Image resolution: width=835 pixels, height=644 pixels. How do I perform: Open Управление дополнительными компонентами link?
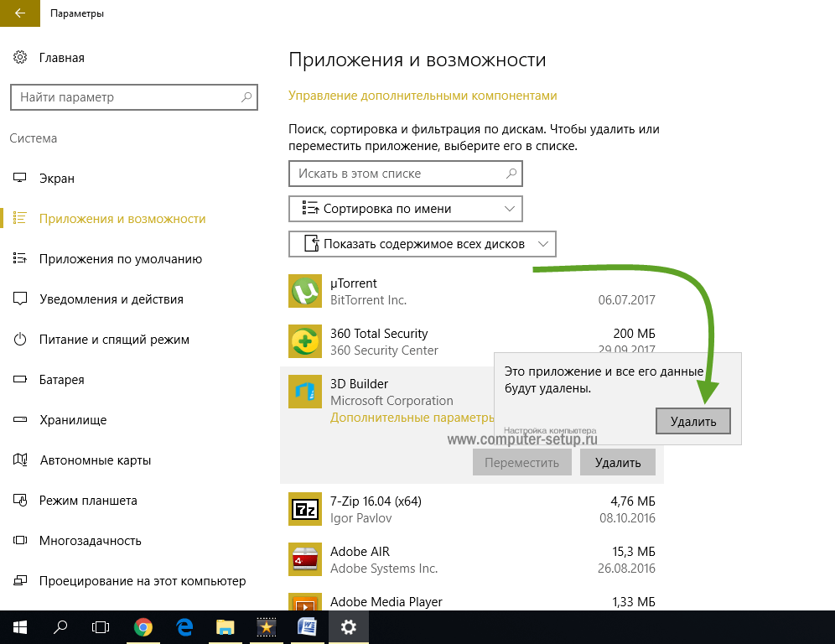(x=423, y=96)
